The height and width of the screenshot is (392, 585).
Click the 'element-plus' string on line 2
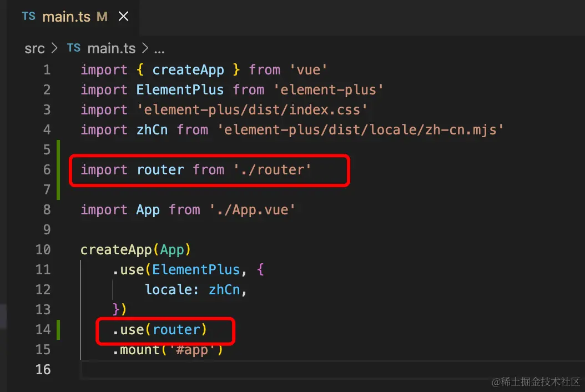[329, 89]
